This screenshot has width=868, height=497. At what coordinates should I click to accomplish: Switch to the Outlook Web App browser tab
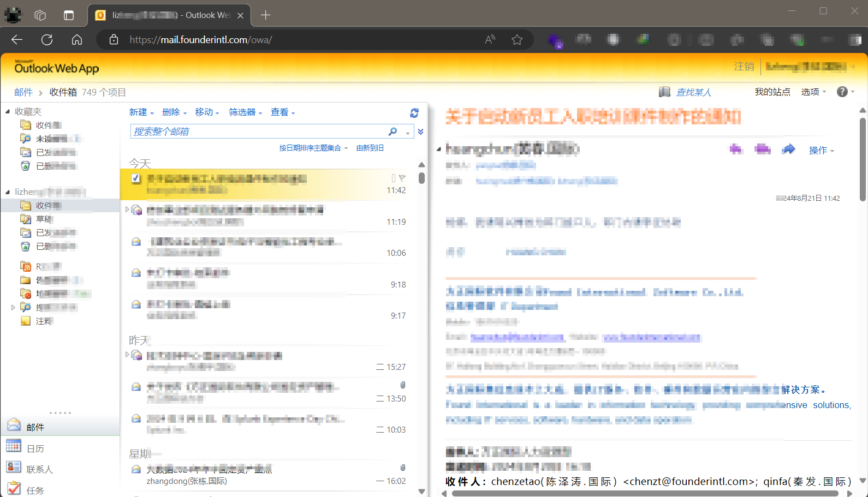coord(169,15)
